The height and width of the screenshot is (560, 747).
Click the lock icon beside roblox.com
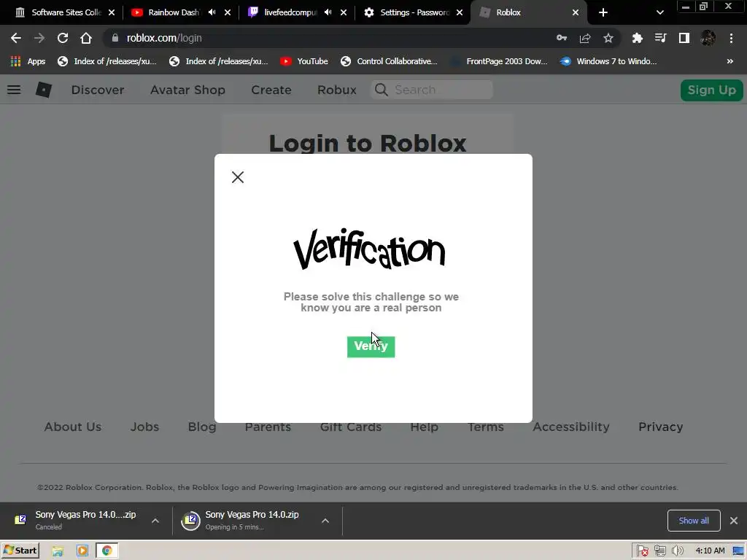115,38
